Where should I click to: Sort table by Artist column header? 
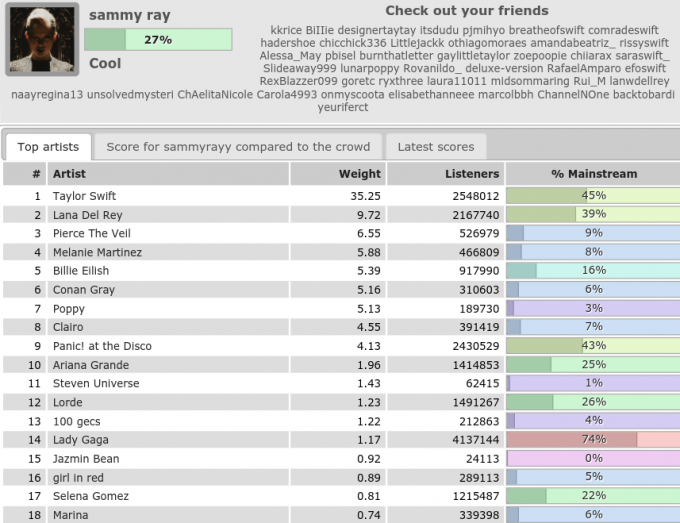[x=168, y=174]
